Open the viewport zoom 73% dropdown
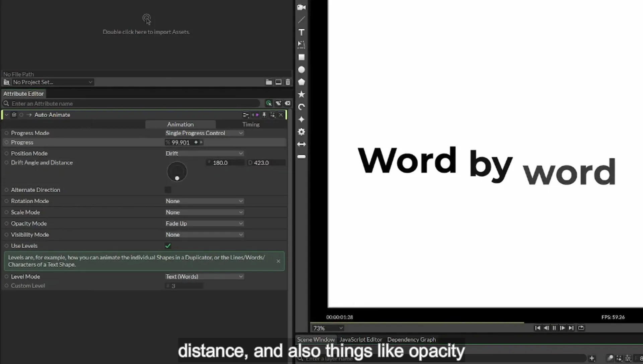Image resolution: width=643 pixels, height=364 pixels. point(328,328)
